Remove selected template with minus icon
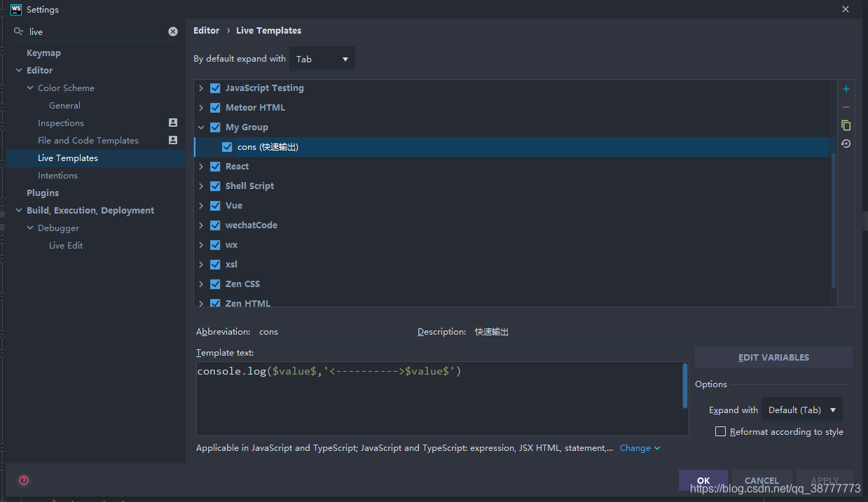The height and width of the screenshot is (502, 868). [846, 107]
